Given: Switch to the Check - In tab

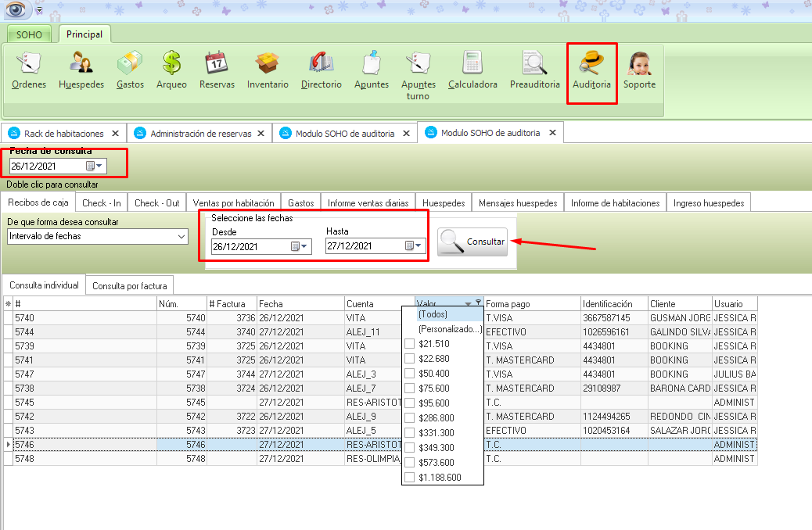Looking at the screenshot, I should pyautogui.click(x=101, y=202).
